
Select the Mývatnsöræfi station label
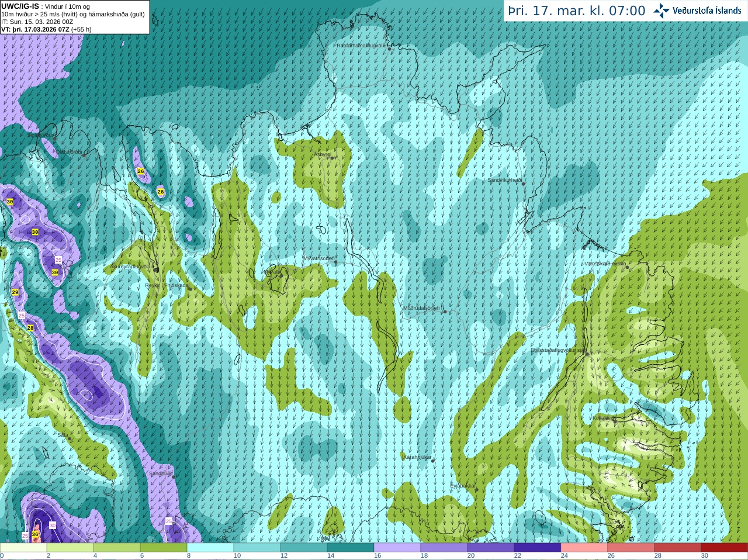pos(318,258)
